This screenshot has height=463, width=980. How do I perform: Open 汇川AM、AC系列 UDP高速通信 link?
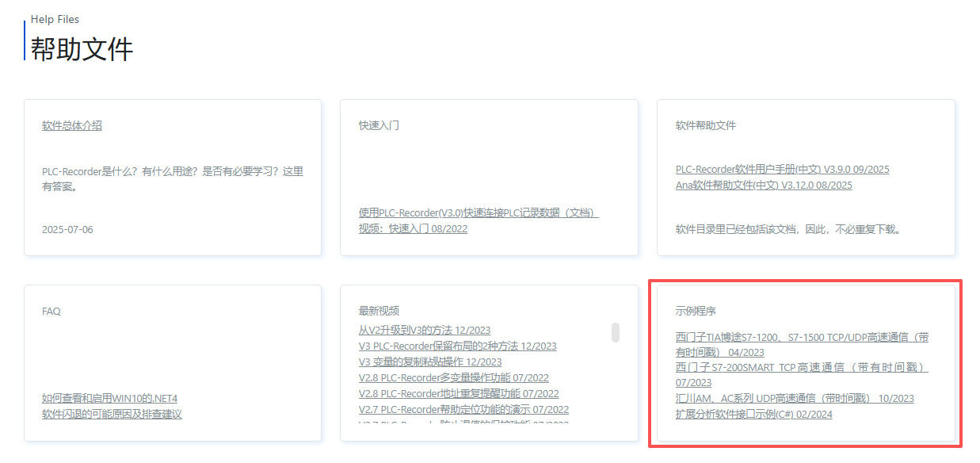coord(795,398)
